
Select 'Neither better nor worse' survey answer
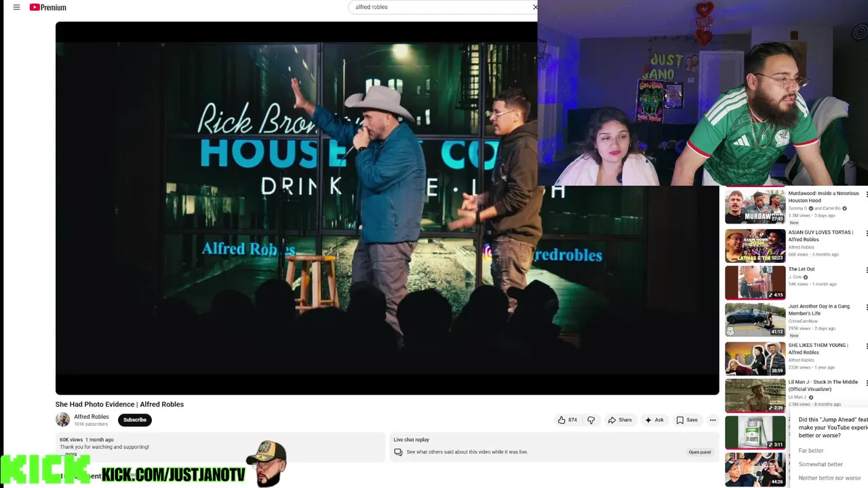coord(829,478)
